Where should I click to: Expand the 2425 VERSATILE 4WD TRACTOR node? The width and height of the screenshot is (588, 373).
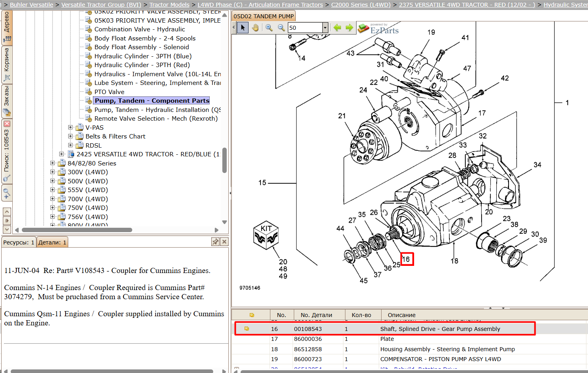pos(62,154)
